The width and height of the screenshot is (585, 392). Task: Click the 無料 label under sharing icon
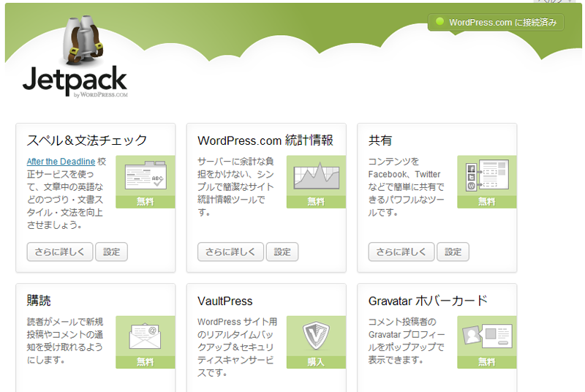pos(487,202)
